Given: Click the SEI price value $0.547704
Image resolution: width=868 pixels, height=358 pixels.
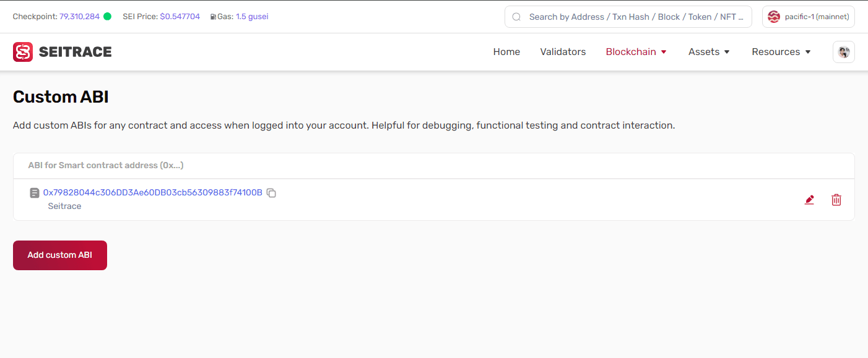Looking at the screenshot, I should [180, 17].
